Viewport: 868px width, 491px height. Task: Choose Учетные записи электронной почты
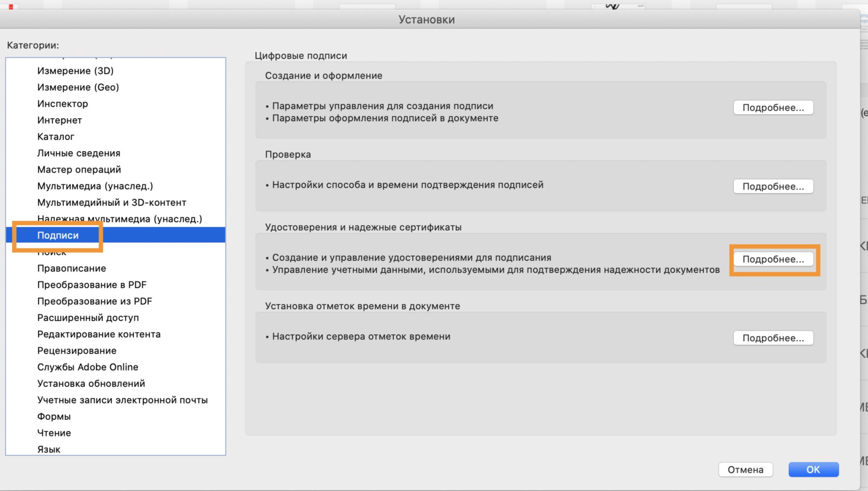coord(123,400)
